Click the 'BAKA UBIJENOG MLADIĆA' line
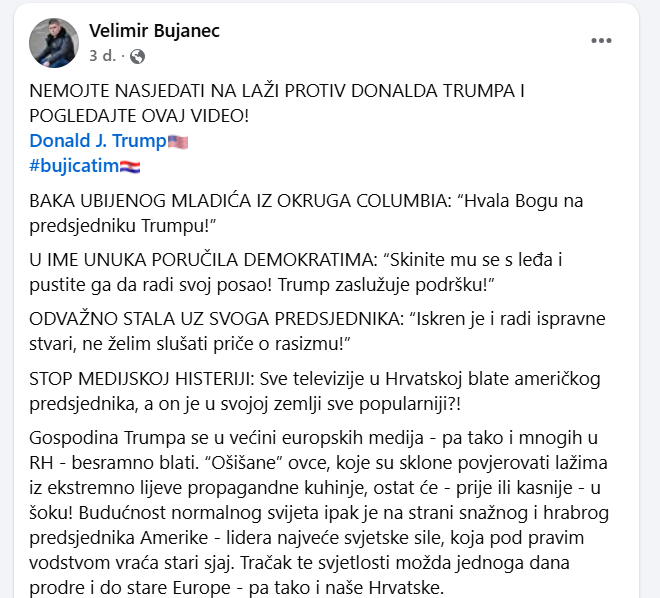 pos(306,201)
